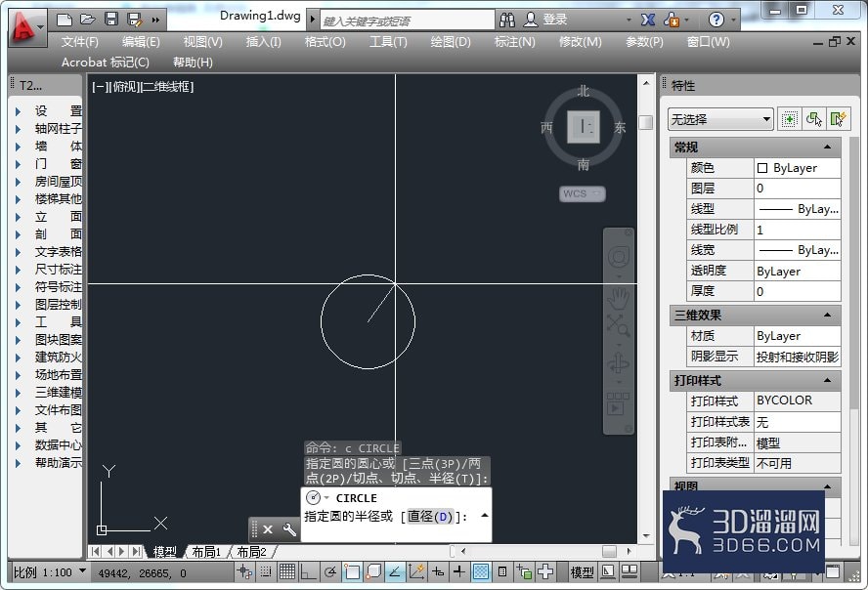The height and width of the screenshot is (590, 868).
Task: Click the recent commands icon beside CIRCLE
Action: [x=314, y=497]
